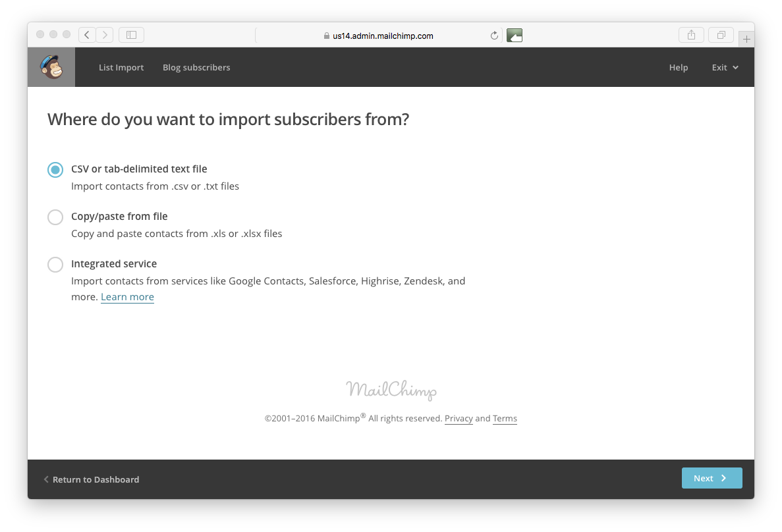Screen dimensions: 782x532
Task: Click the MailChimp Freddie logo icon
Action: 51,66
